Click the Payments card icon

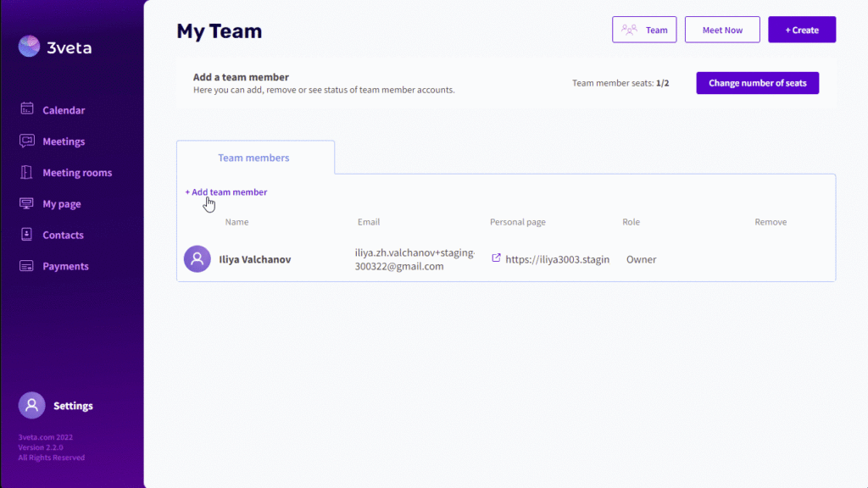[26, 265]
